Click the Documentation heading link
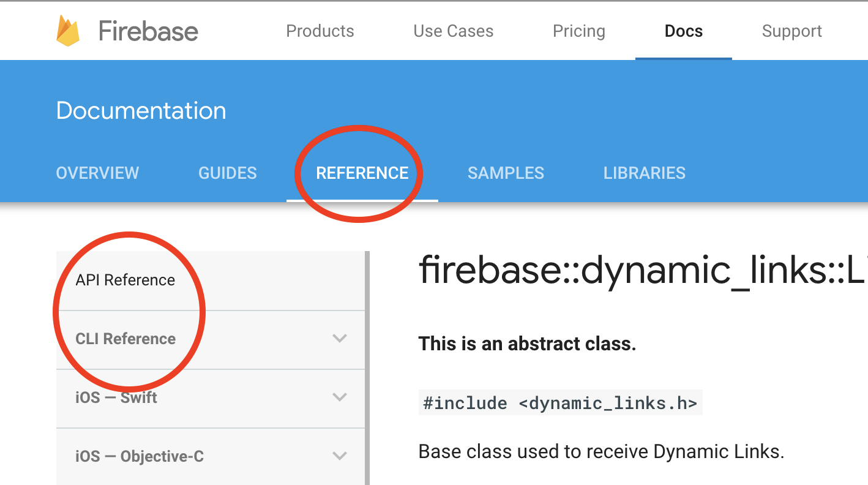This screenshot has height=485, width=868. coord(141,110)
